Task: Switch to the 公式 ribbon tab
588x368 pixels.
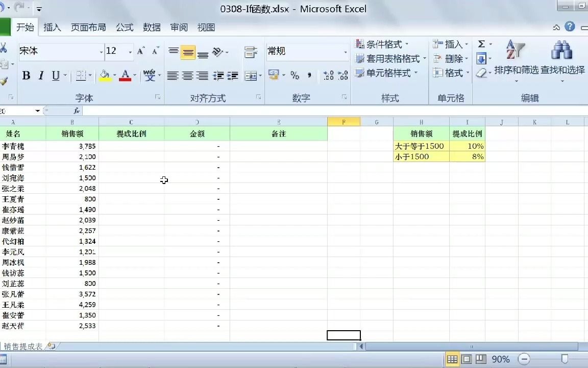Action: (124, 27)
